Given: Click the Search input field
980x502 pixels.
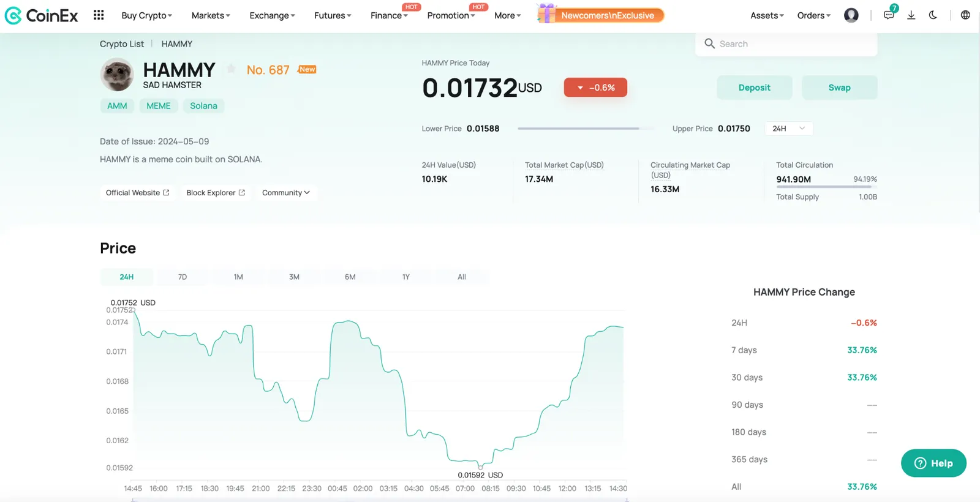Looking at the screenshot, I should point(786,43).
